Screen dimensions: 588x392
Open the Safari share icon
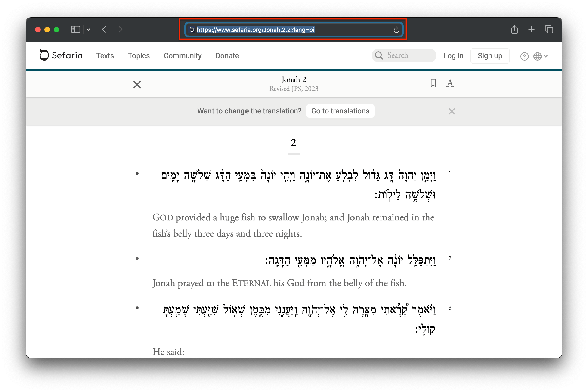pos(514,29)
